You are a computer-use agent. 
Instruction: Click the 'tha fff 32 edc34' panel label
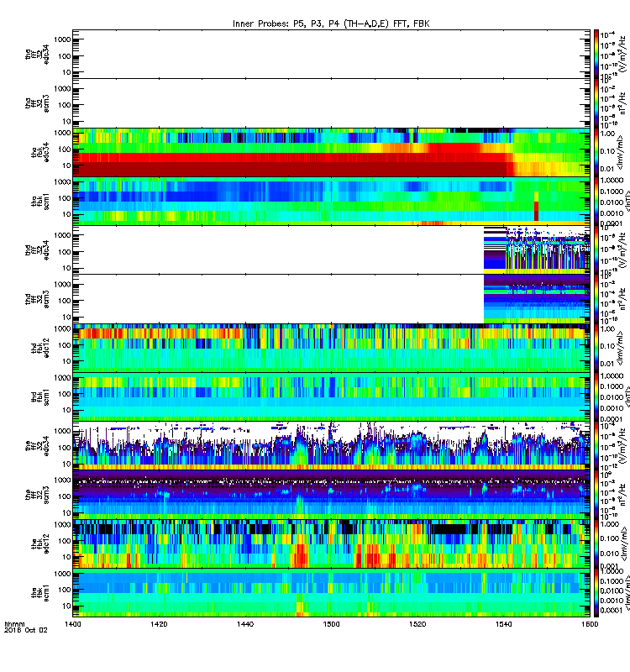(x=37, y=54)
